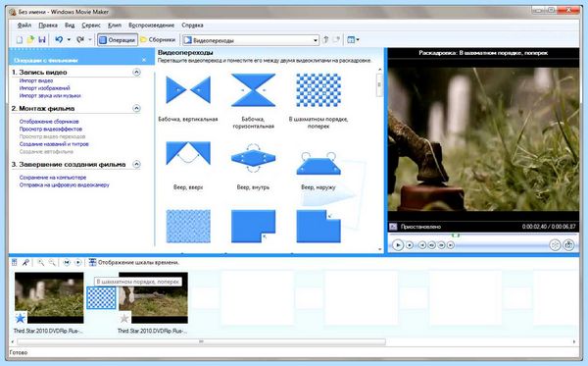Take a picture from the preview
Image resolution: width=588 pixels, height=366 pixels.
pos(568,245)
